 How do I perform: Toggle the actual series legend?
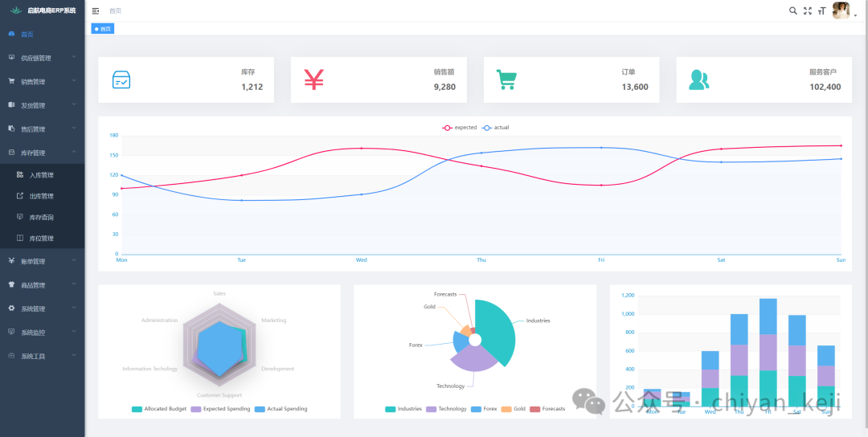(495, 127)
